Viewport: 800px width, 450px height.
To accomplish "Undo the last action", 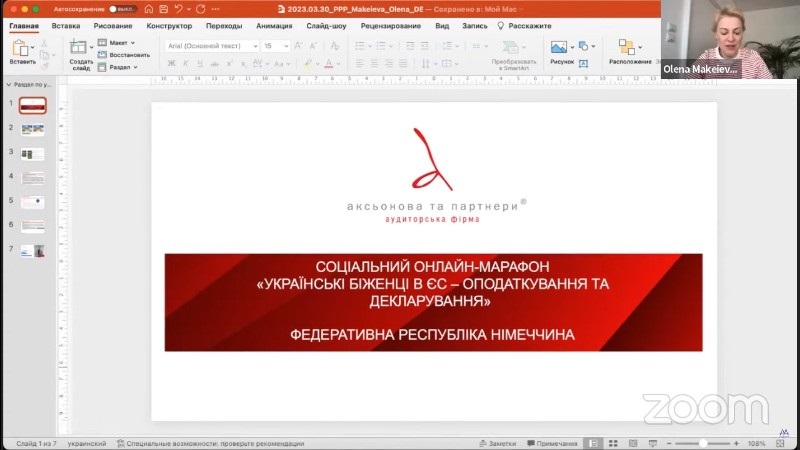I will (178, 9).
